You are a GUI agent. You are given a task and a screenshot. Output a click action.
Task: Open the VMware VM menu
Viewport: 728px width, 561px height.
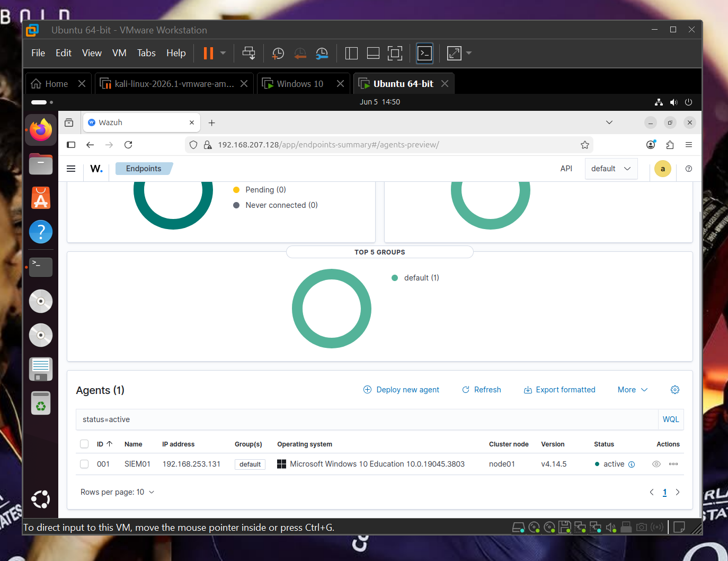point(119,53)
